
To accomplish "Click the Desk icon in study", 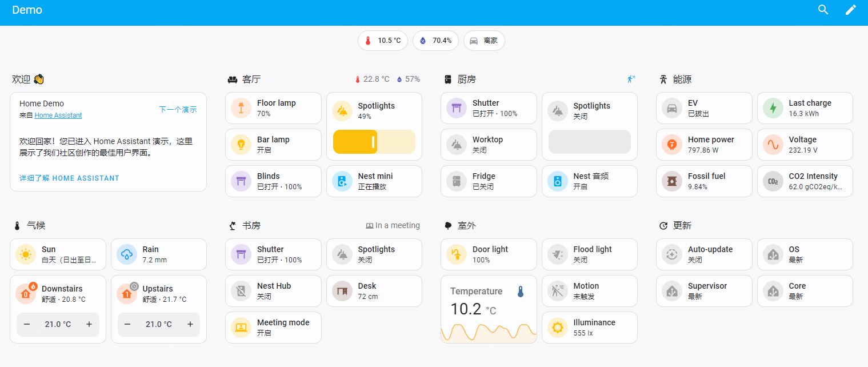I will [x=342, y=291].
